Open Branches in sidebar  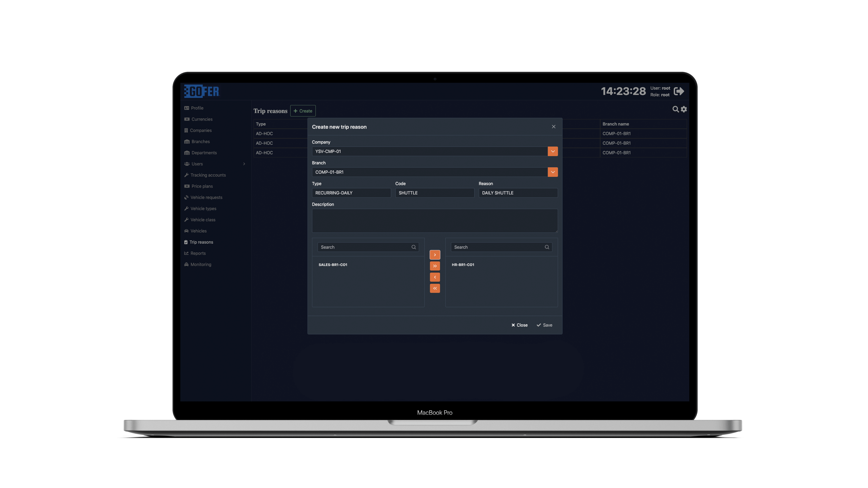click(x=197, y=141)
